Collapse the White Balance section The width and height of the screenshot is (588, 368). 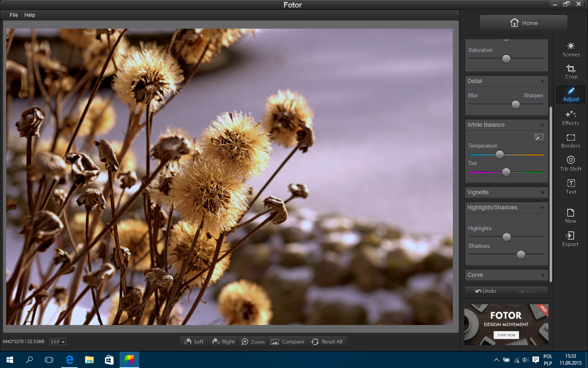click(506, 125)
